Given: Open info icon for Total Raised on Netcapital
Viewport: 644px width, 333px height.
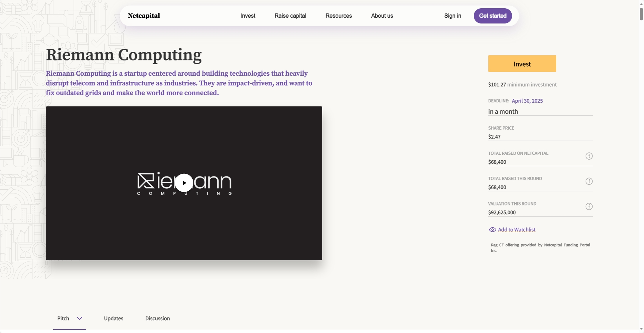Looking at the screenshot, I should pos(589,156).
